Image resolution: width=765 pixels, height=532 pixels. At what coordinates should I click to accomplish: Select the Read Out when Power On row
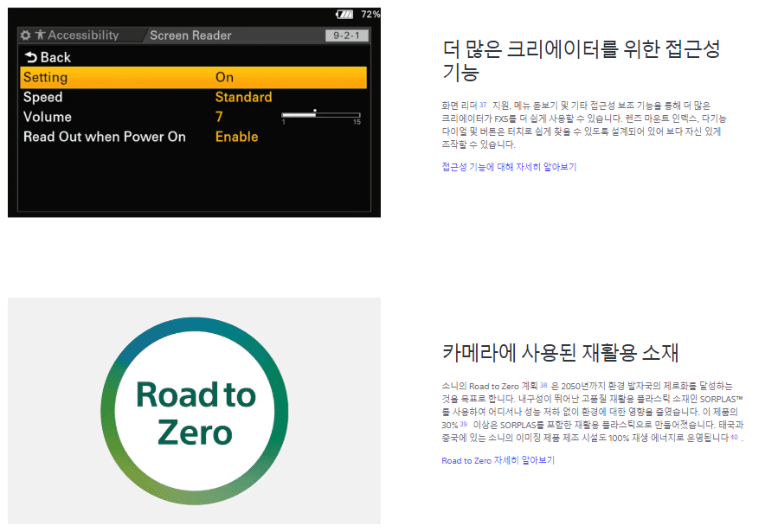(194, 137)
